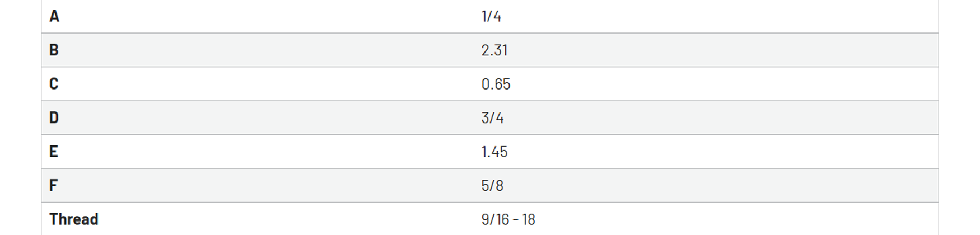
Task: Click blank area between Thread label and value
Action: 288,219
